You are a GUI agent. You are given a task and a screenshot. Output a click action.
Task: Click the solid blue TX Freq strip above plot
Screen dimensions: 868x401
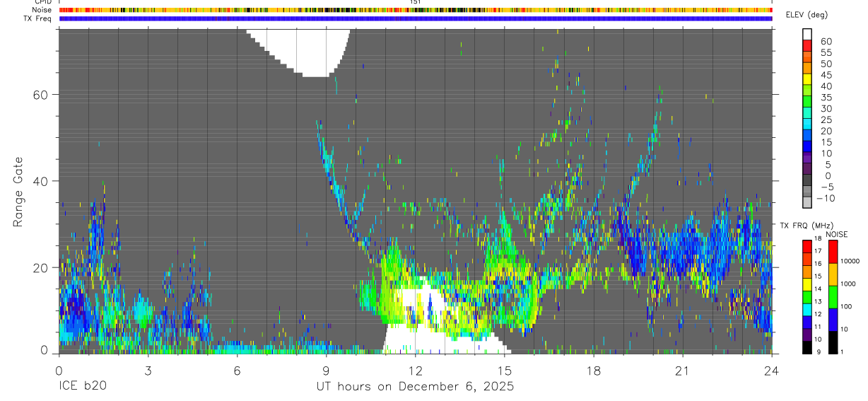416,18
